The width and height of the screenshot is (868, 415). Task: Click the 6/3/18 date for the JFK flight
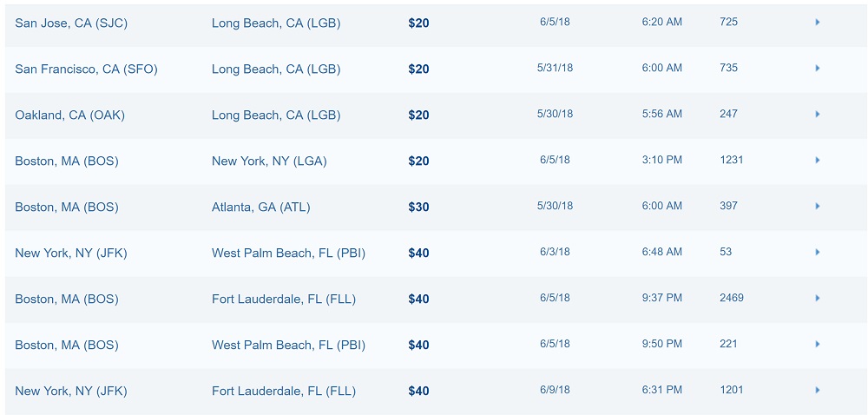[555, 253]
